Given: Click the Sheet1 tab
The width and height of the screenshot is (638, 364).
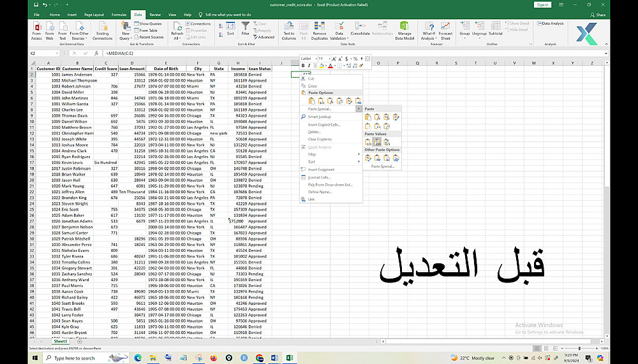Looking at the screenshot, I should point(61,342).
